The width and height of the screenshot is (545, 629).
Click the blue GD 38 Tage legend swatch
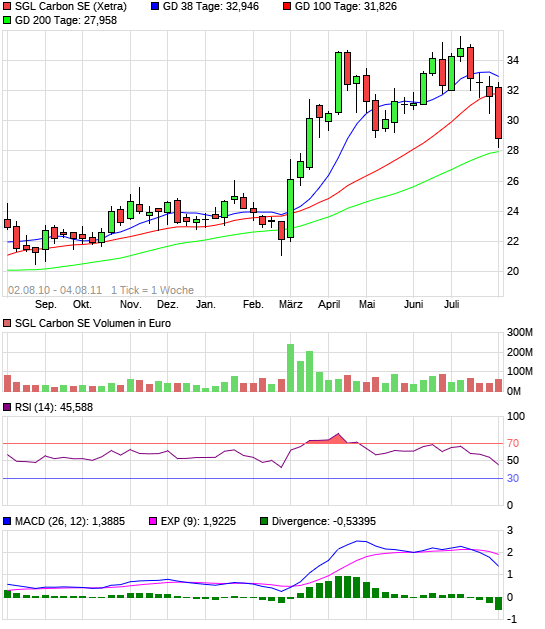tap(155, 6)
